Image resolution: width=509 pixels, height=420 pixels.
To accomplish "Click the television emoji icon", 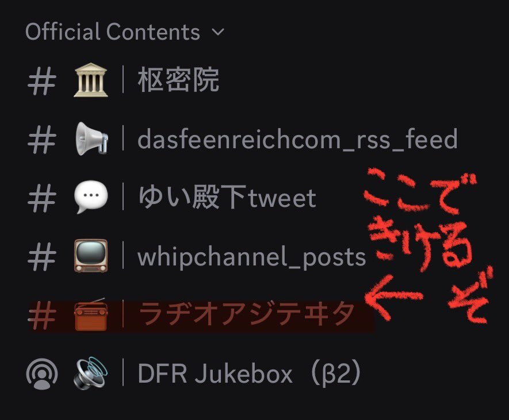I will (x=90, y=256).
